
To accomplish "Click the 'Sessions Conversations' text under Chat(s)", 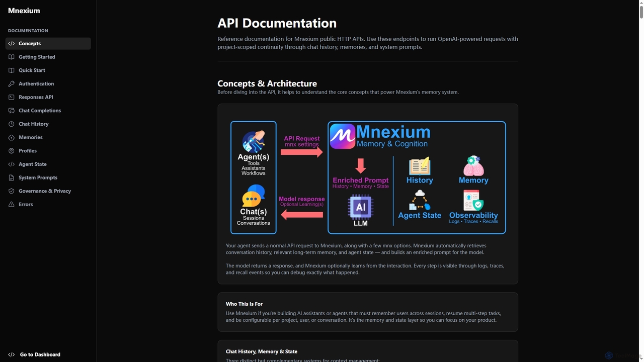I will pyautogui.click(x=253, y=221).
